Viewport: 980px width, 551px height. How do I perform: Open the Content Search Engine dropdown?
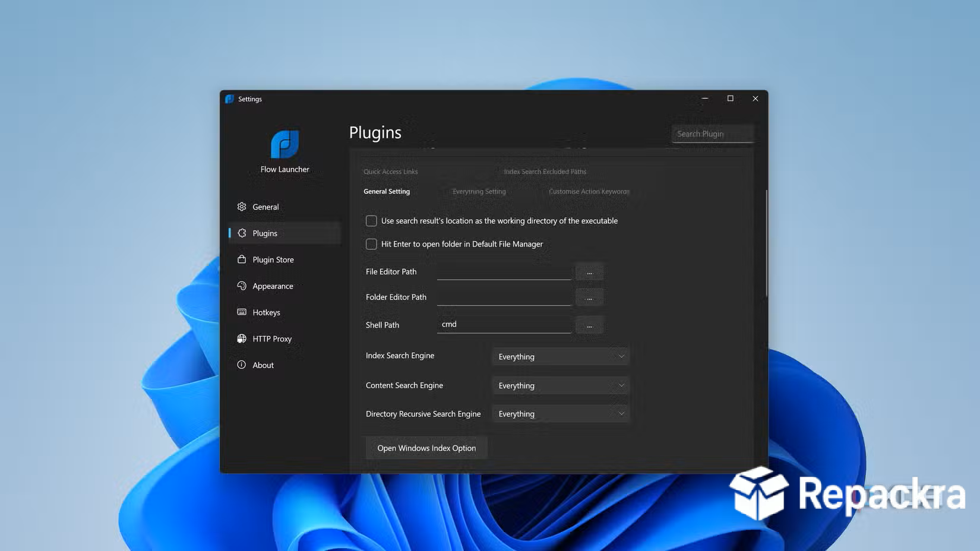[x=560, y=385]
